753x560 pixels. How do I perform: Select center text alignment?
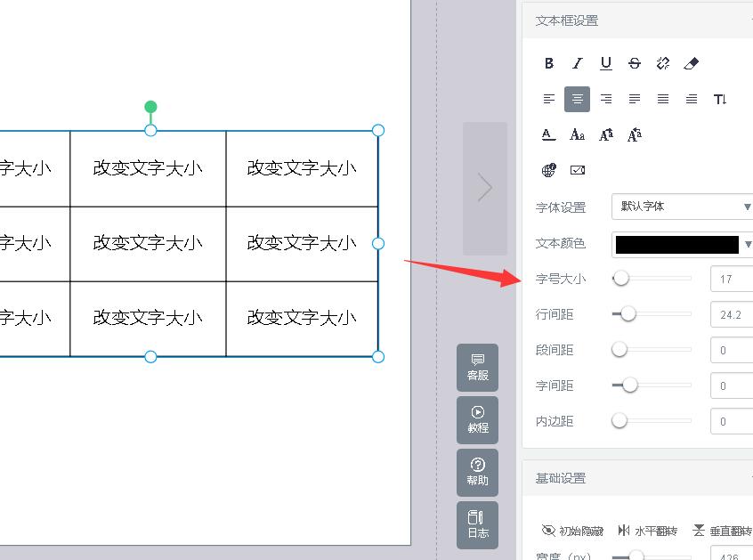click(578, 99)
